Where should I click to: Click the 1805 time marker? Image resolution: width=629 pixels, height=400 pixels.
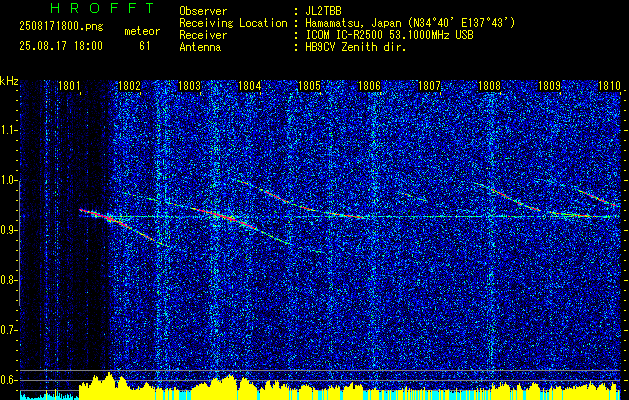click(310, 85)
